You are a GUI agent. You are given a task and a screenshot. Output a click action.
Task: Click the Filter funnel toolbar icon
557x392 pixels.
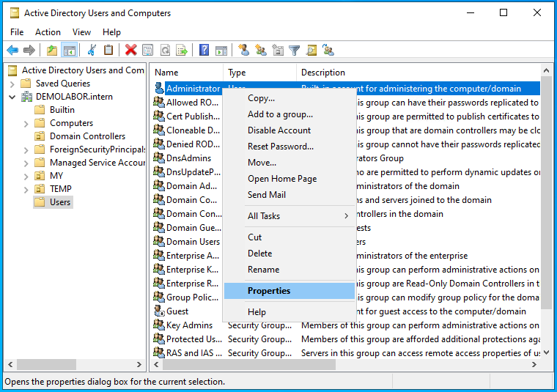294,50
